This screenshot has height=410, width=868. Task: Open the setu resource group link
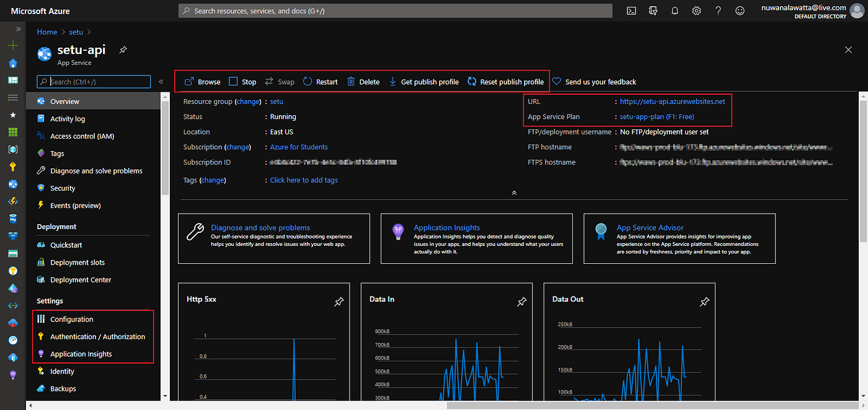click(277, 102)
